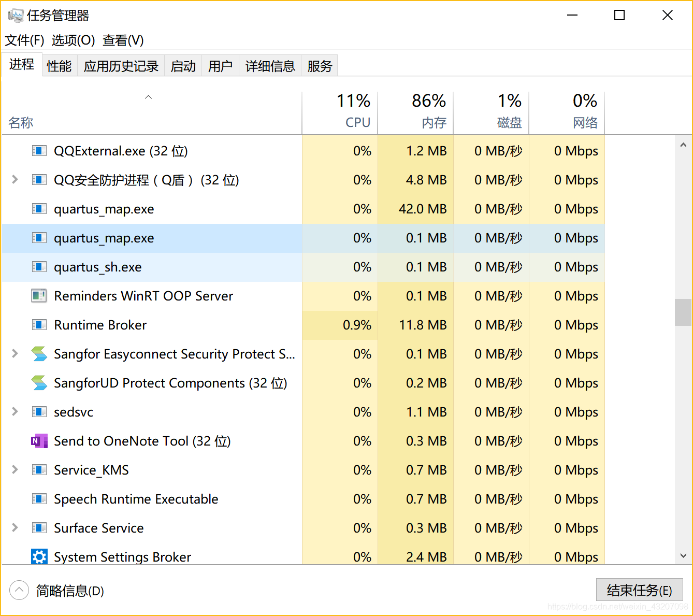Click the 1.1 MB memory value of sedsvc
This screenshot has width=693, height=616.
pyautogui.click(x=426, y=412)
